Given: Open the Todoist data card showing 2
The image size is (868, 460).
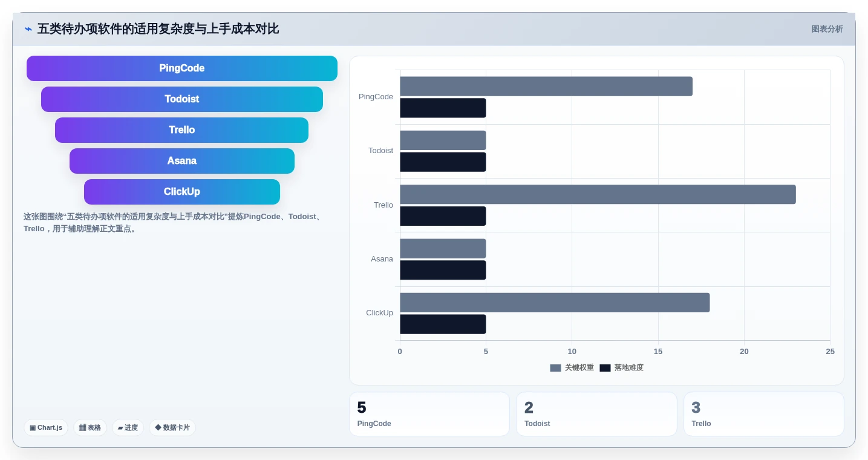Looking at the screenshot, I should tap(596, 414).
